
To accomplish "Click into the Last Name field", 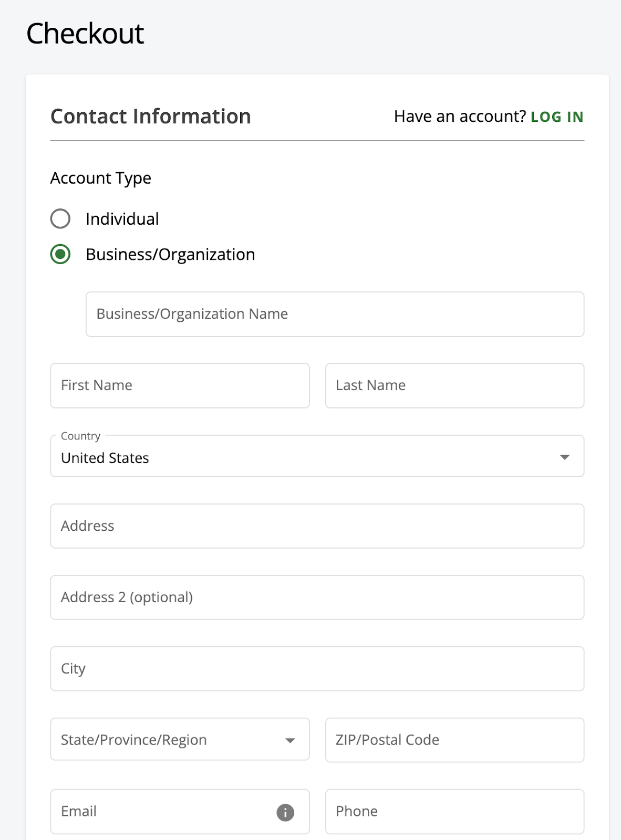I will click(454, 385).
